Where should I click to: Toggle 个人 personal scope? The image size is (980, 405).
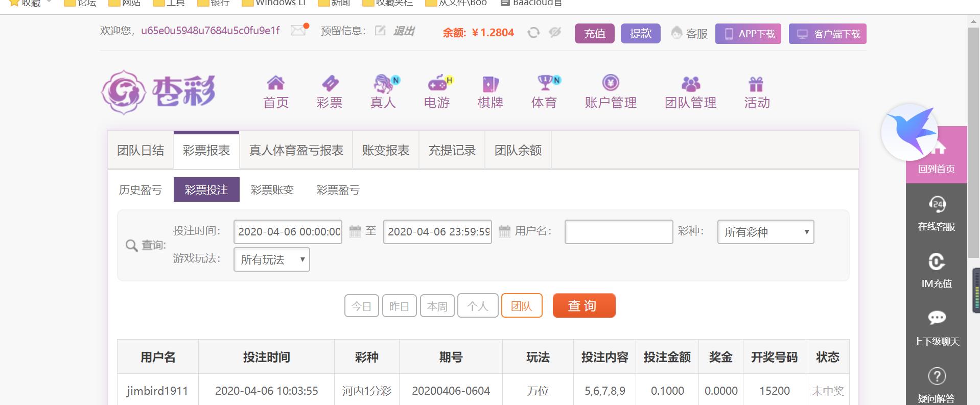(478, 306)
